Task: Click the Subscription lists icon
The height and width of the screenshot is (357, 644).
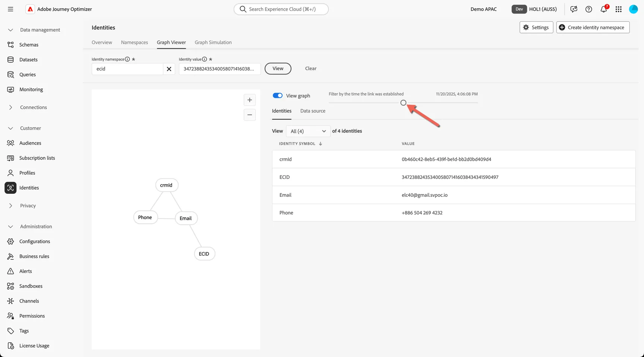Action: [x=10, y=158]
